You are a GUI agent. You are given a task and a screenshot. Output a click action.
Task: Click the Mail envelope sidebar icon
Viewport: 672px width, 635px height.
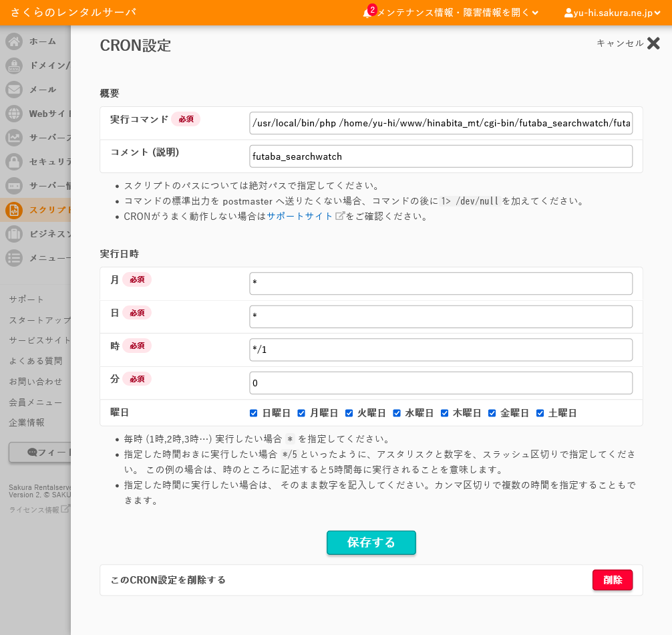[x=14, y=90]
